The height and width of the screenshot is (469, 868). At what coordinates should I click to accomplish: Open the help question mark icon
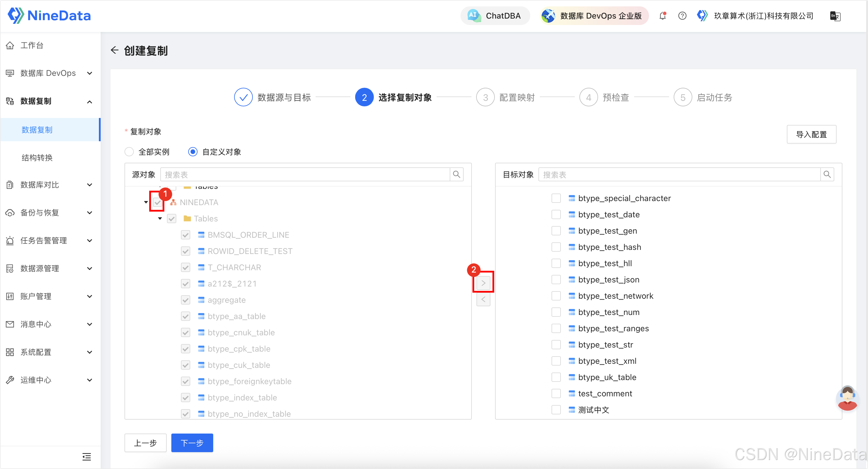pyautogui.click(x=682, y=16)
